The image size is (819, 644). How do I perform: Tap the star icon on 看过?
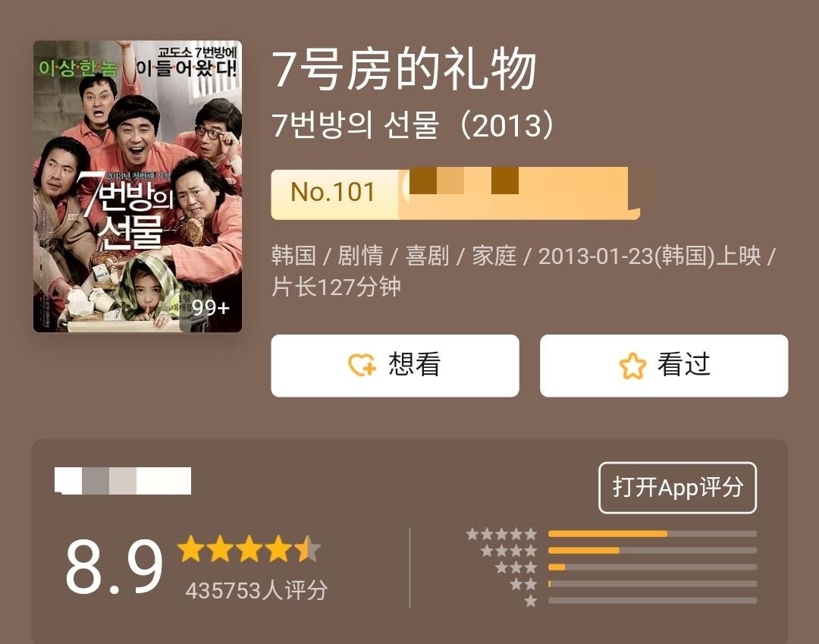[x=632, y=366]
